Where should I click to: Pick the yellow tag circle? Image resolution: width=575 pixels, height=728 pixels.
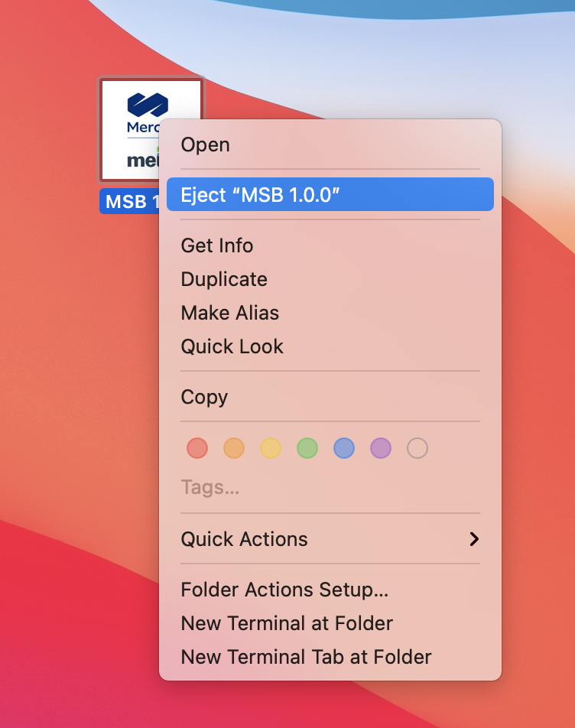[x=271, y=448]
